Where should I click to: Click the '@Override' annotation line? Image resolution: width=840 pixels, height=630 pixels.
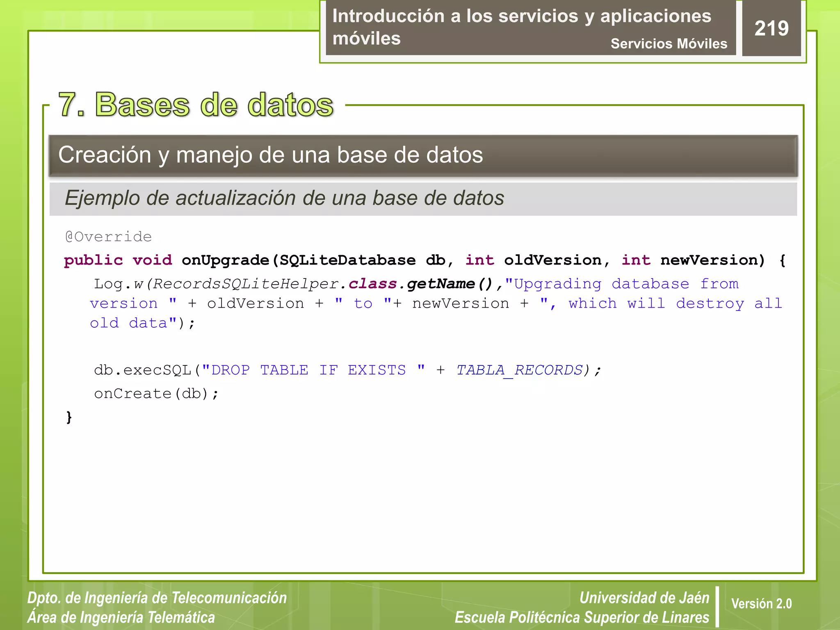[x=108, y=237]
